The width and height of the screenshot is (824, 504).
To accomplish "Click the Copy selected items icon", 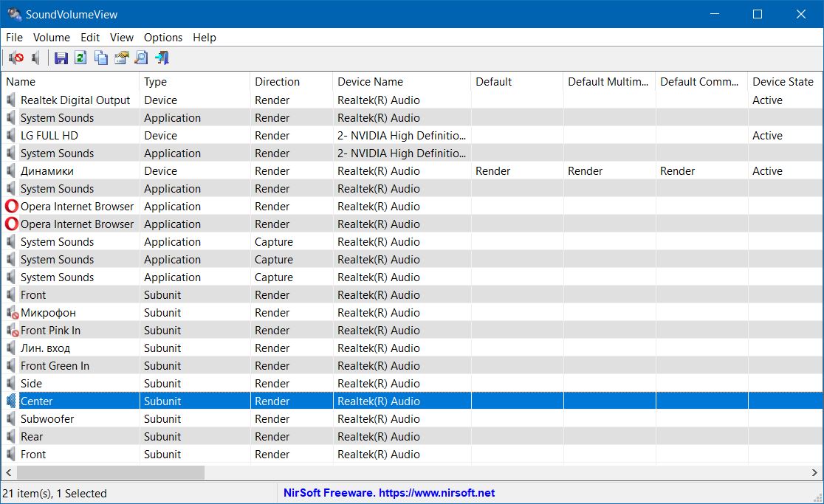I will (x=101, y=58).
